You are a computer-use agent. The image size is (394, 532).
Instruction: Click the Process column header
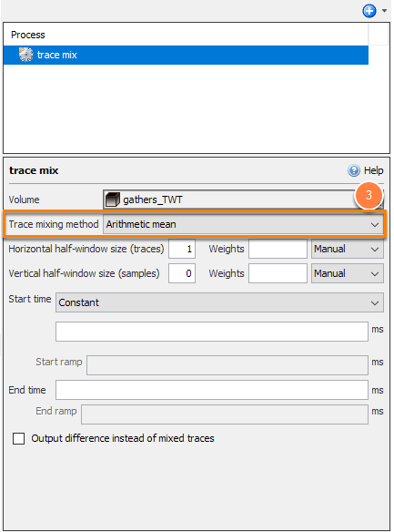28,35
